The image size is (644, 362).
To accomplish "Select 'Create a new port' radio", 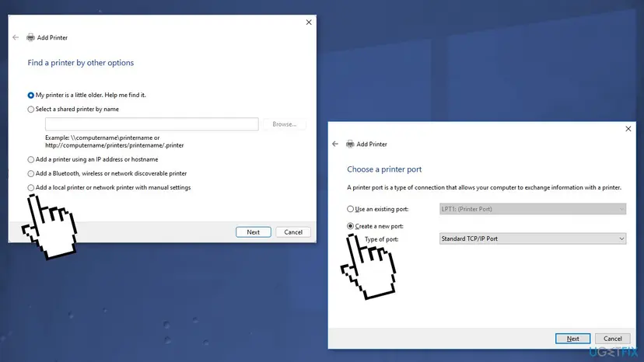I will coord(350,226).
